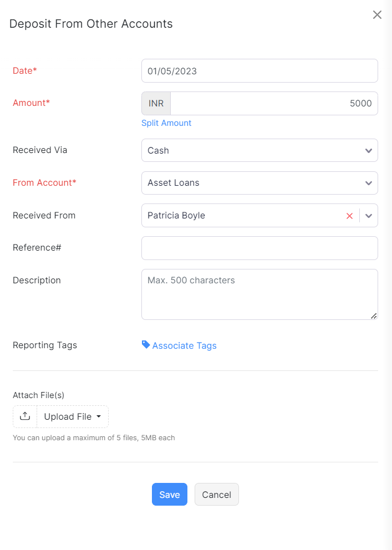The image size is (392, 550).
Task: Click the Reference# input field
Action: tap(259, 248)
